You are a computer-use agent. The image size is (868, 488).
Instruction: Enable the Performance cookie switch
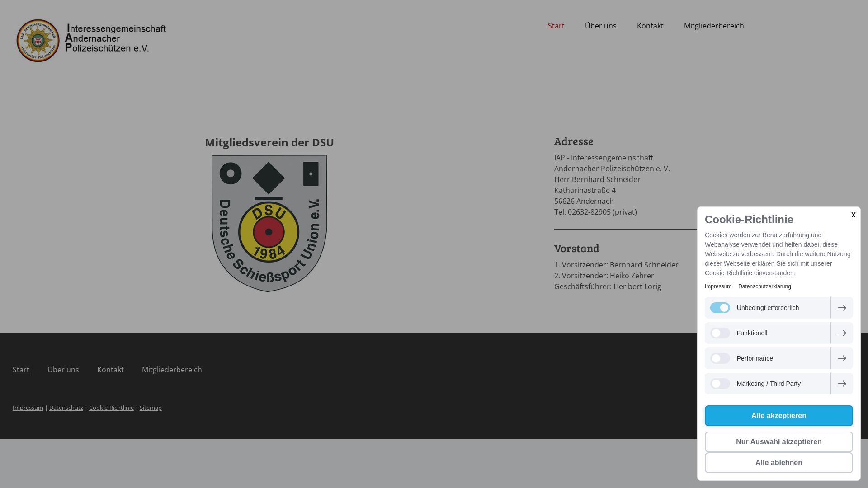coord(720,358)
